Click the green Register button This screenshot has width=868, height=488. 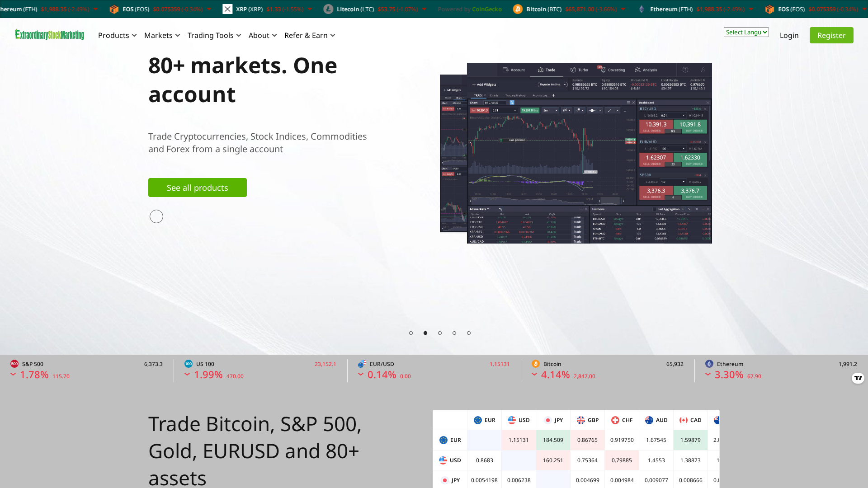coord(831,35)
